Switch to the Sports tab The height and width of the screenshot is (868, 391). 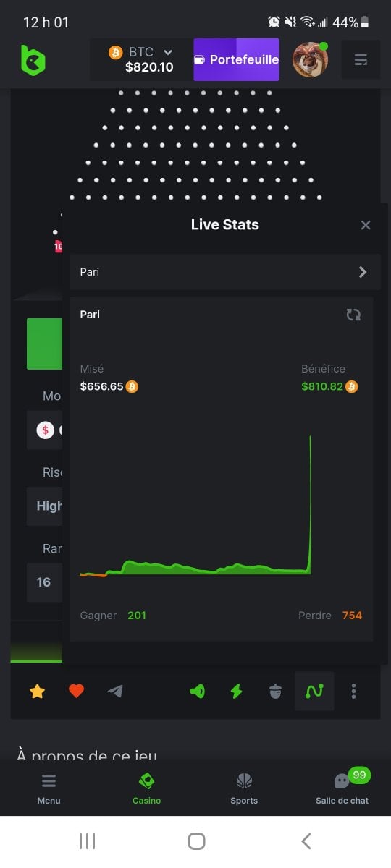(x=244, y=788)
